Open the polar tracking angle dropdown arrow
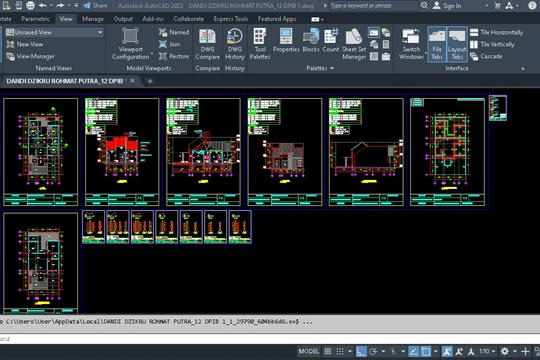Screen dimensions: 540x360 [x=383, y=351]
